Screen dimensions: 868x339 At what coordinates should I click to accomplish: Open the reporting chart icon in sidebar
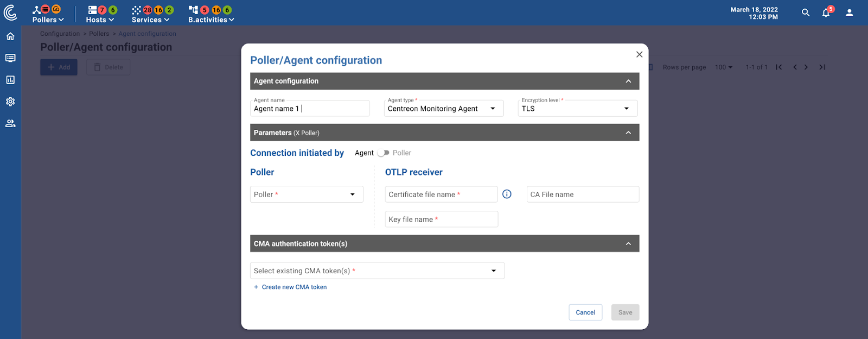(x=10, y=80)
